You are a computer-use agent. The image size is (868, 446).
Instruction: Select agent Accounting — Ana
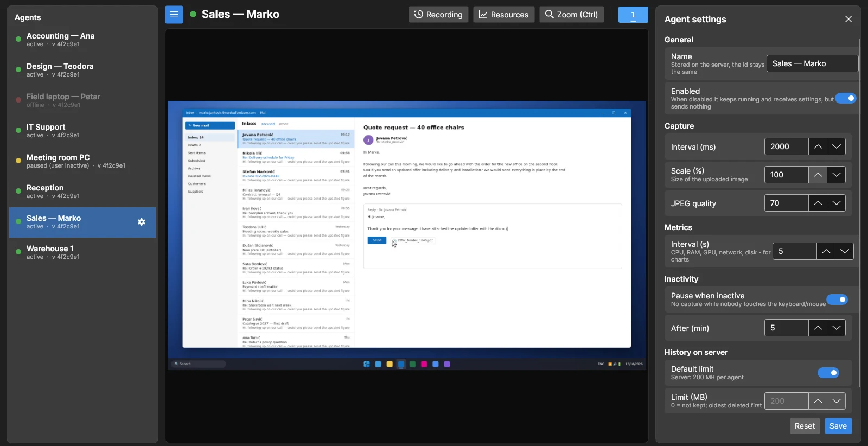82,40
